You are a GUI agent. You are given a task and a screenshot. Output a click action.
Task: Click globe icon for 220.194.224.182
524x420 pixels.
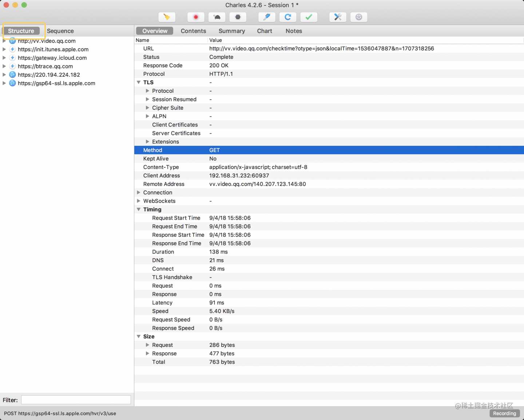12,75
